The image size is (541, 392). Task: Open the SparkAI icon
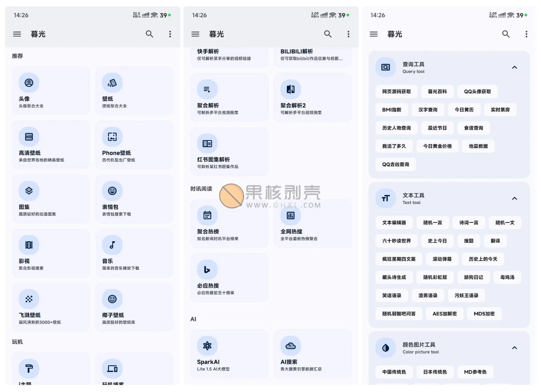(207, 346)
